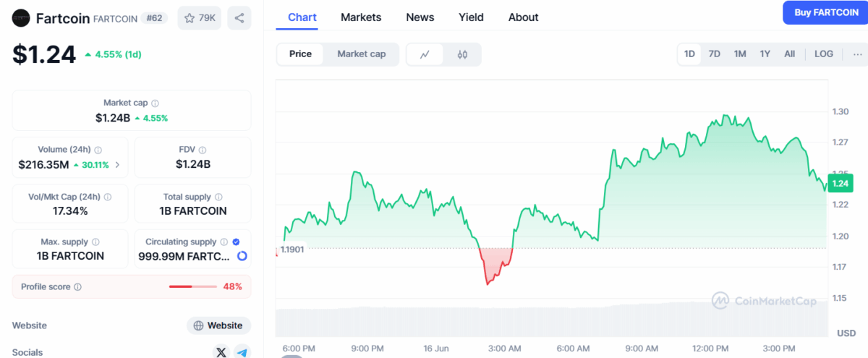Open the News tab
This screenshot has width=868, height=358.
pyautogui.click(x=420, y=17)
